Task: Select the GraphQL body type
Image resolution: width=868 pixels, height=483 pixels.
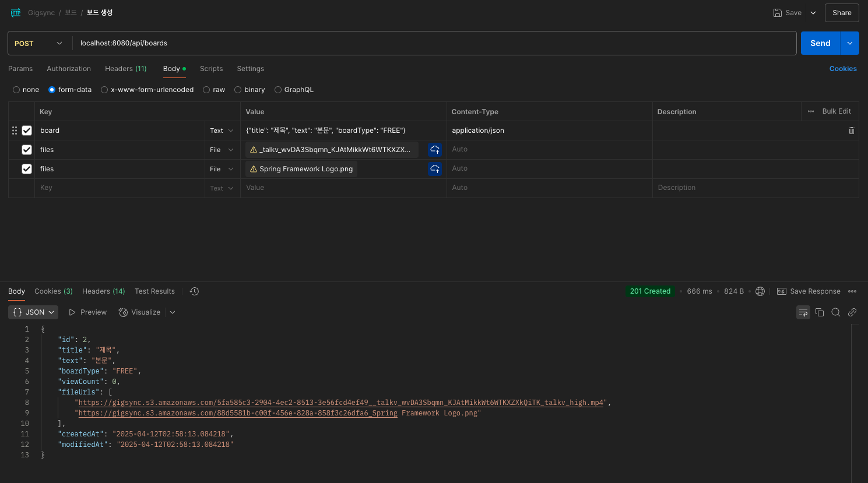Action: [x=278, y=90]
